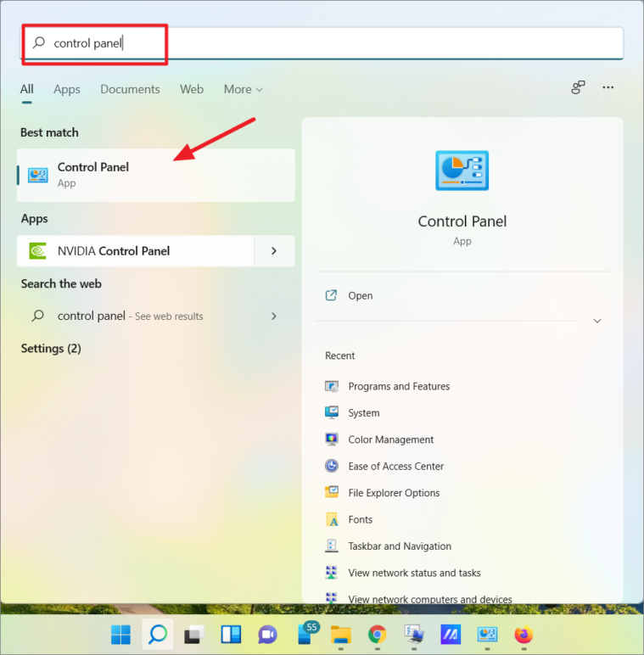Image resolution: width=644 pixels, height=655 pixels.
Task: Click the Open action icon in preview pane
Action: click(331, 295)
